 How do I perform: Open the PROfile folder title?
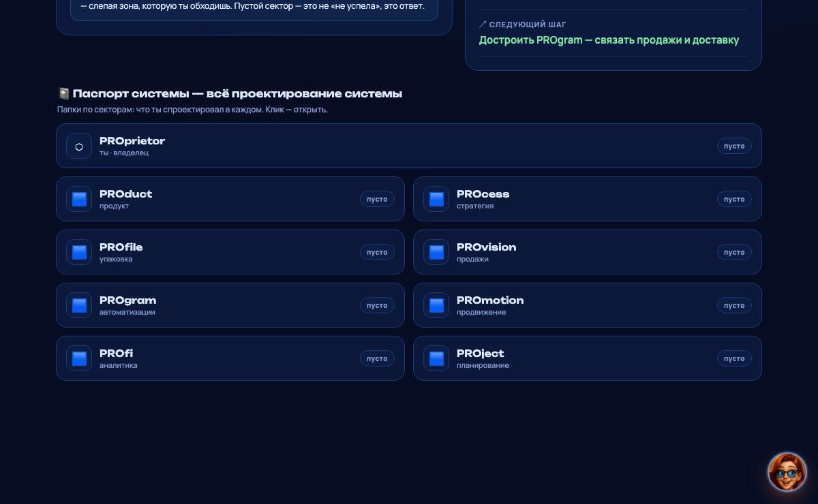[121, 247]
